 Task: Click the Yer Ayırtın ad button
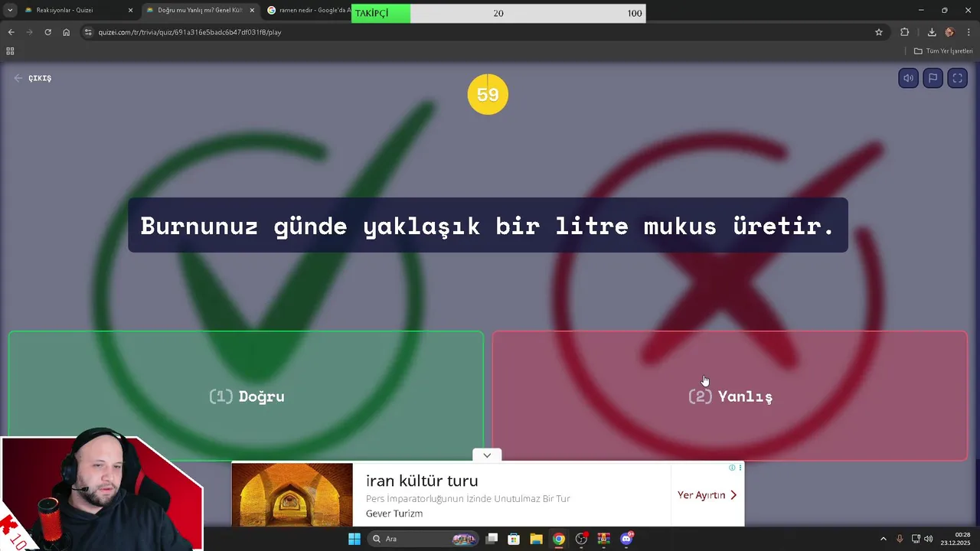tap(707, 495)
